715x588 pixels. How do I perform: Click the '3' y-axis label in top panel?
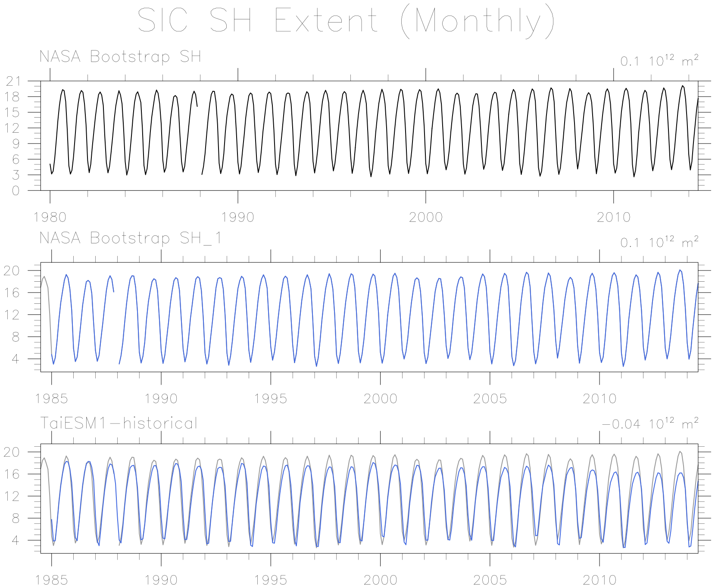pos(16,175)
